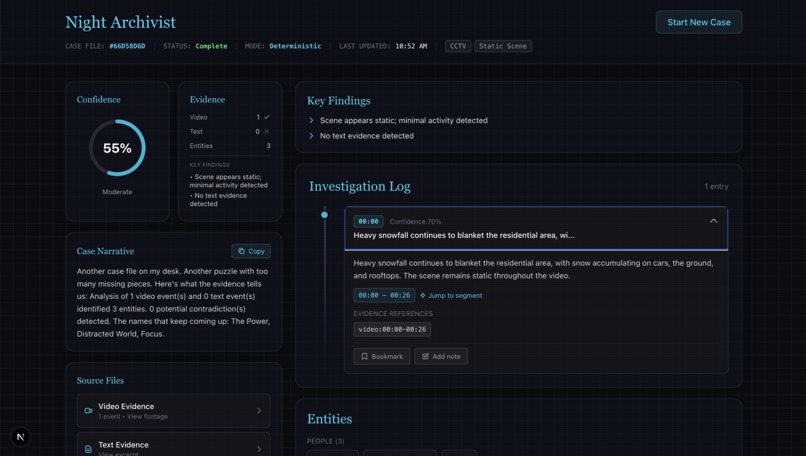The width and height of the screenshot is (806, 456).
Task: Bookmark the investigation log entry
Action: tap(381, 356)
